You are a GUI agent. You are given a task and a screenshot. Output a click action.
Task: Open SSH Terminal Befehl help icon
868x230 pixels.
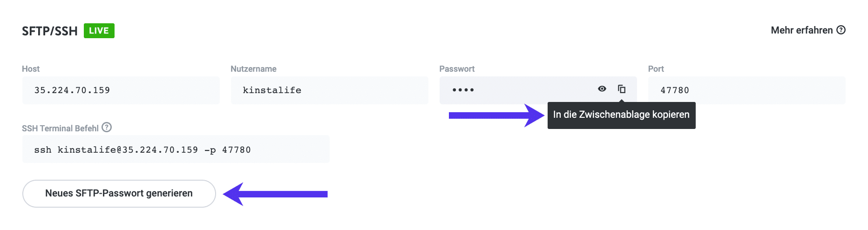(107, 128)
